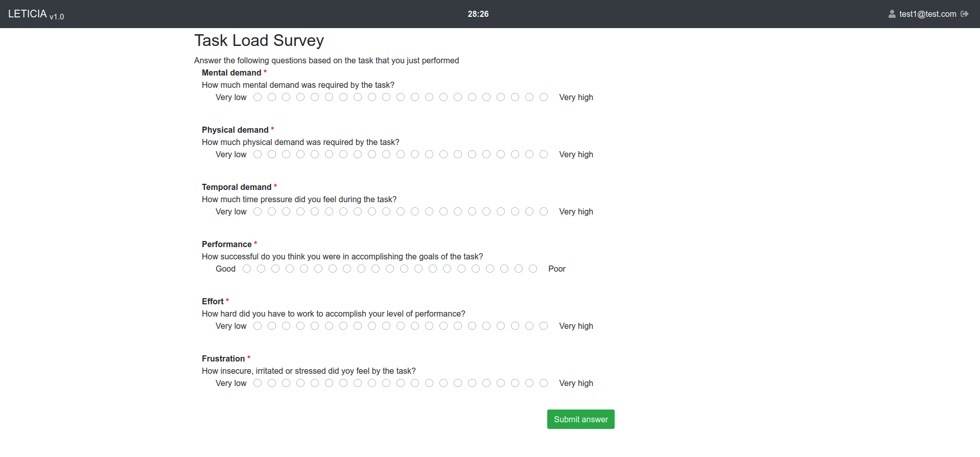Screen dimensions: 980x457
Task: Select Frustration radio nearest Very low
Action: pos(258,383)
